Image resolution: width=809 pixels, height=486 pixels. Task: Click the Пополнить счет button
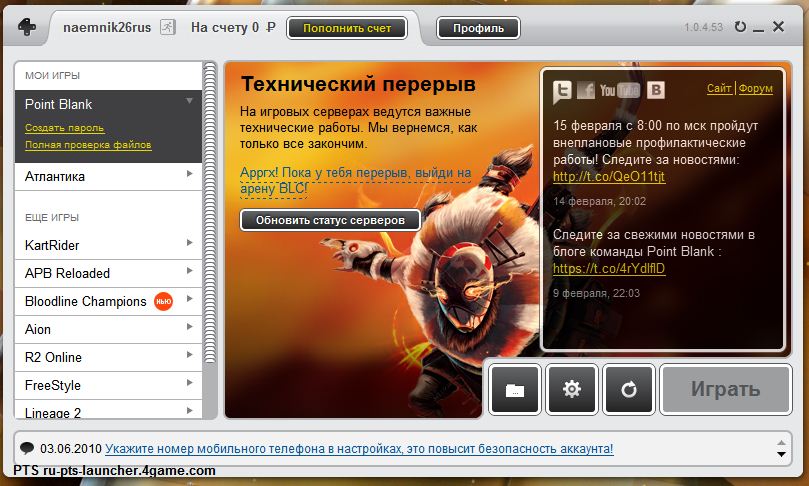pos(347,28)
